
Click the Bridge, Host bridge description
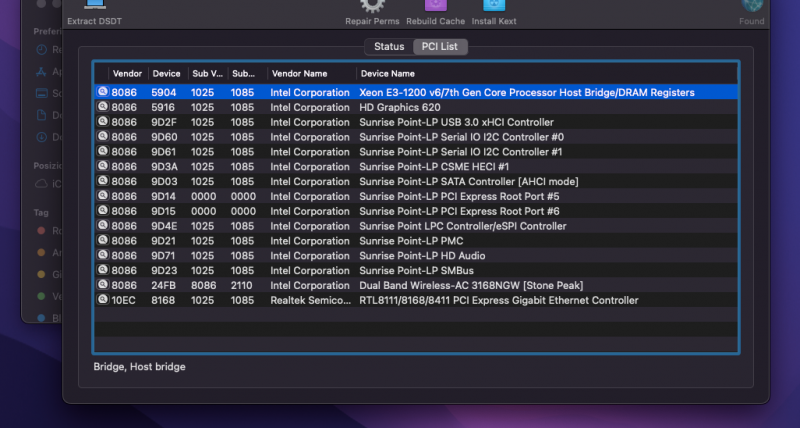139,367
